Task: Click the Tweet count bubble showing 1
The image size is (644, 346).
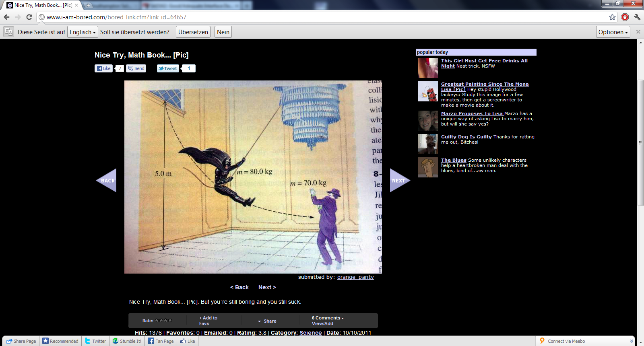Action: click(189, 68)
